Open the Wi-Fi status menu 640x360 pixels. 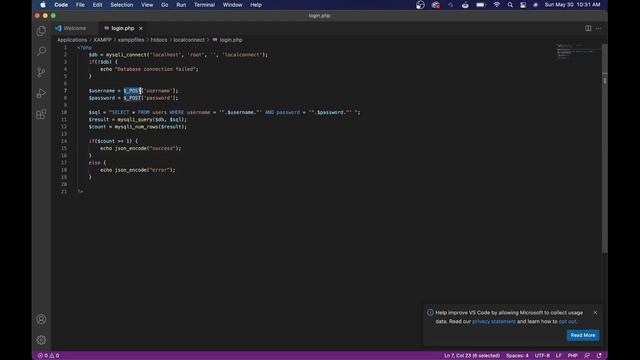[x=496, y=5]
